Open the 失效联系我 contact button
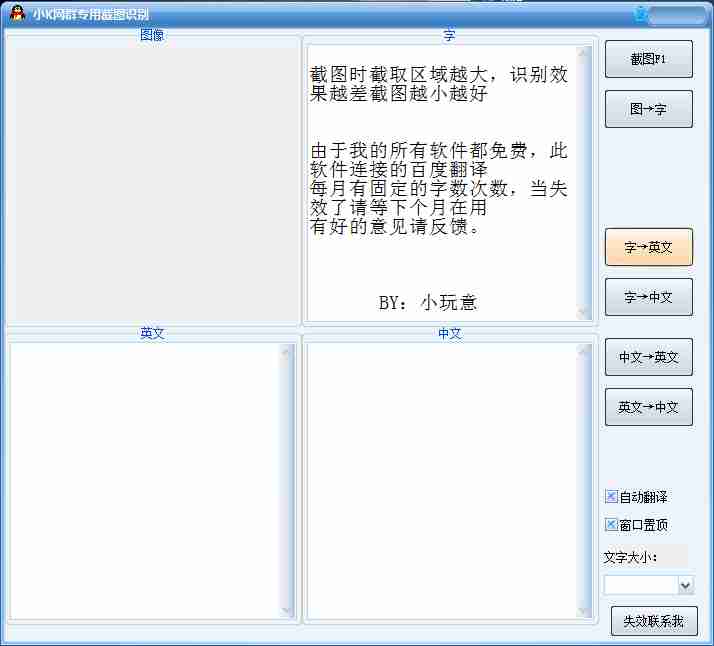Image resolution: width=714 pixels, height=646 pixels. point(654,621)
